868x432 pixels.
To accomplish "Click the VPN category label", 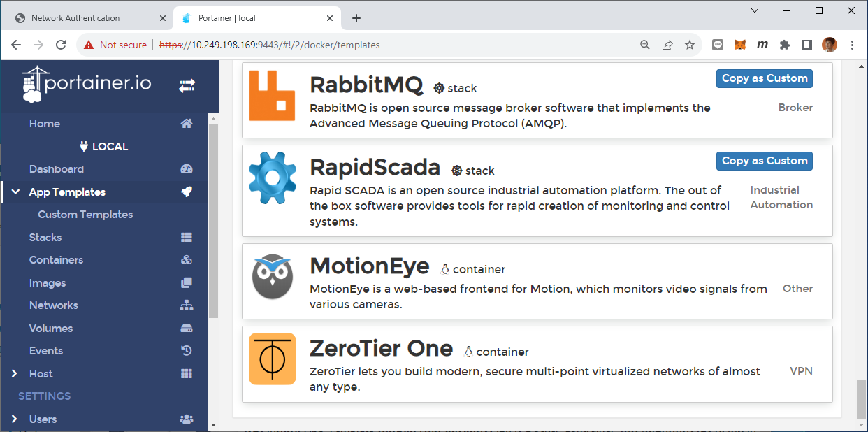I will pyautogui.click(x=801, y=371).
